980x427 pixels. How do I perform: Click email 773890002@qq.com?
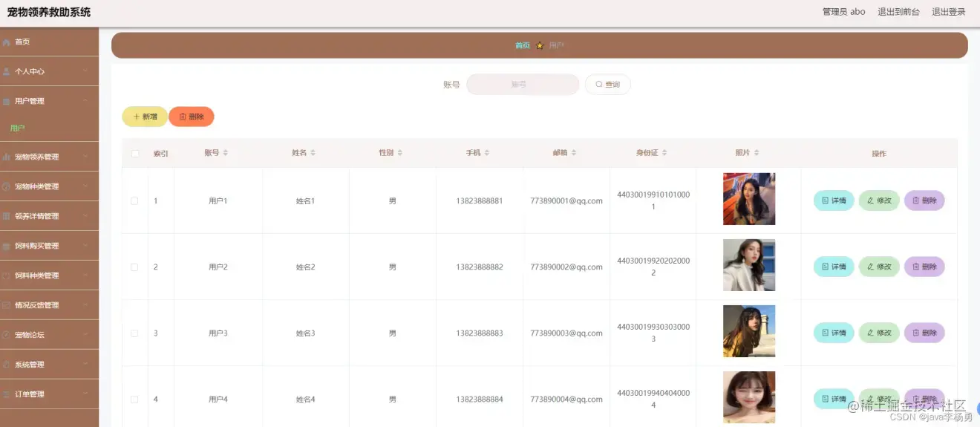click(566, 267)
